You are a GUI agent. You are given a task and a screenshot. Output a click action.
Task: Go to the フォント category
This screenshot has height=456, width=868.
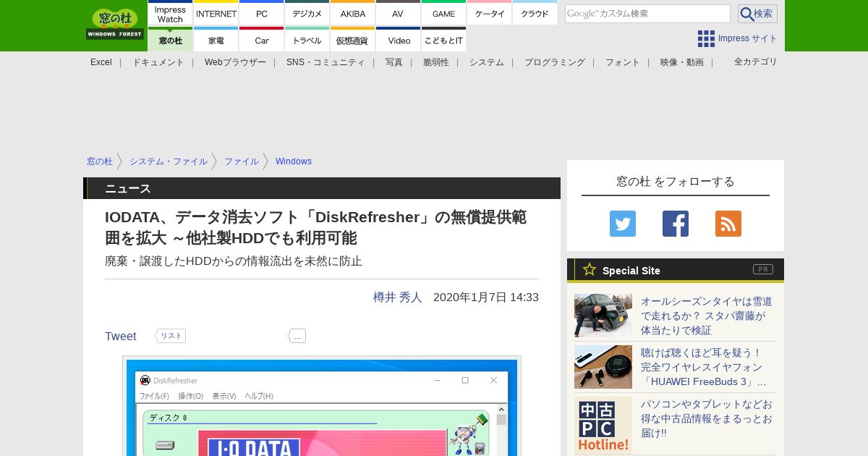(623, 62)
